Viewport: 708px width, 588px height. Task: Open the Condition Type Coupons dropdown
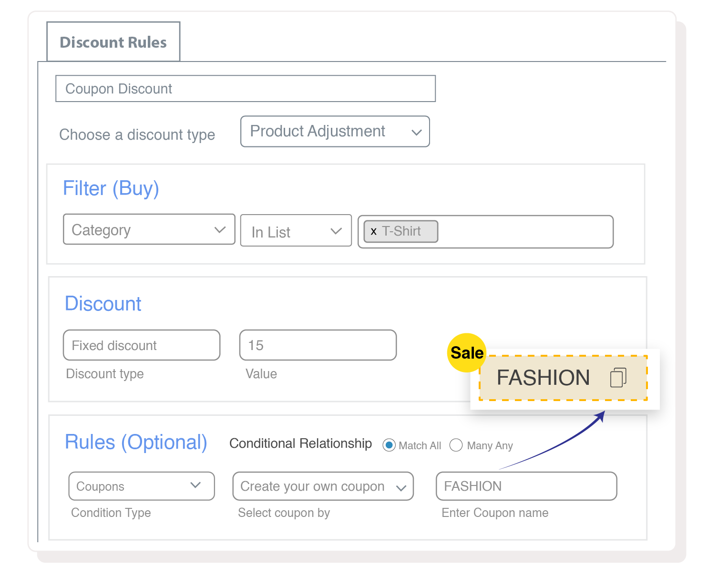click(141, 486)
